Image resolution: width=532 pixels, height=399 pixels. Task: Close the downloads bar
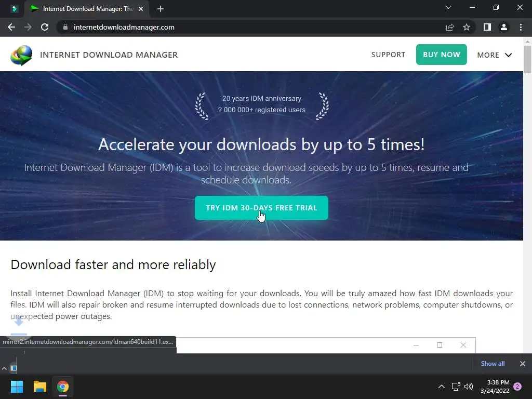[523, 363]
